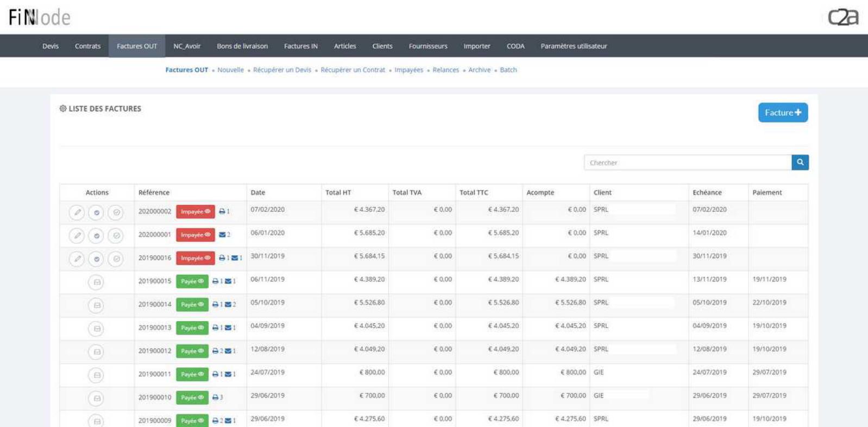Click printer icon for invoice 201900010

coord(215,398)
